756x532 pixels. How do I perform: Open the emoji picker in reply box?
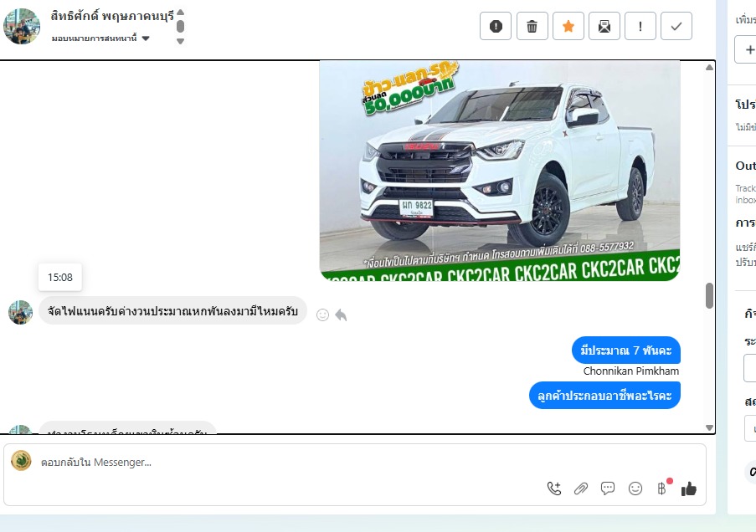[x=635, y=489]
